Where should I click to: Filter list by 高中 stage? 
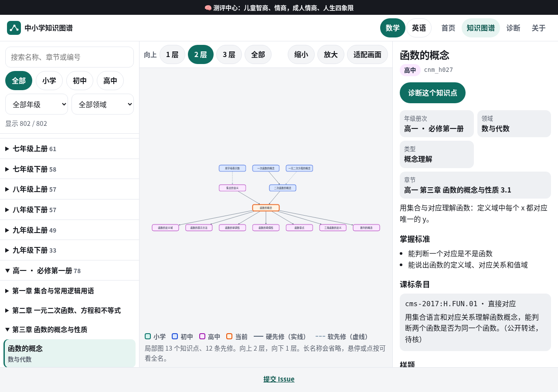point(110,81)
